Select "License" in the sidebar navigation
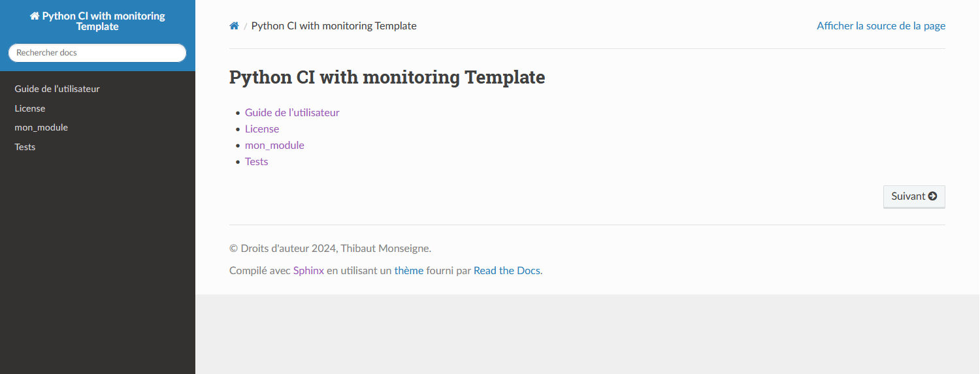Screen dimensions: 980x374 tap(30, 108)
